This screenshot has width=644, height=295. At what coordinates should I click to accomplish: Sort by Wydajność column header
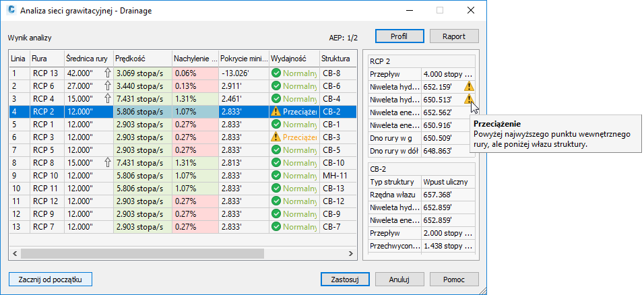[x=294, y=59]
